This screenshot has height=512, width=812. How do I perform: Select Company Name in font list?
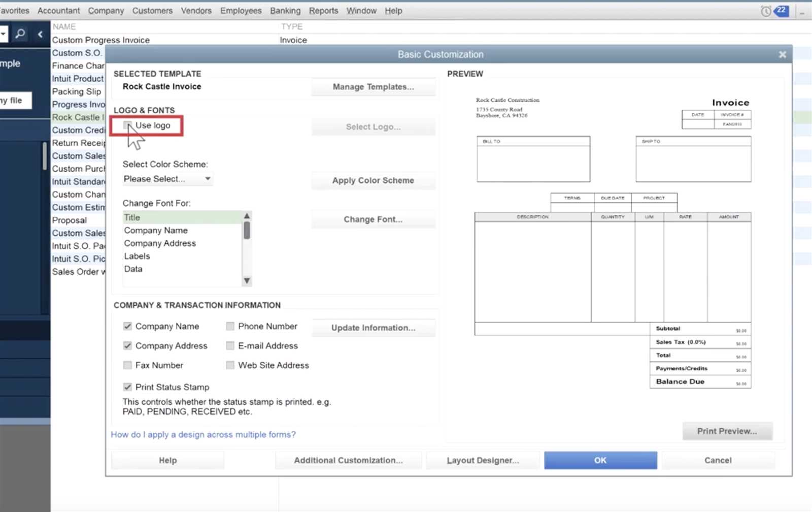tap(183, 230)
